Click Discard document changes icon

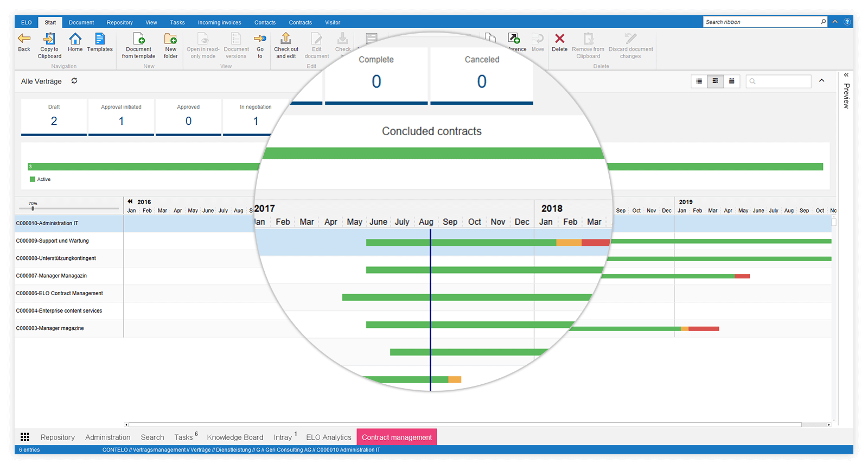coord(630,39)
